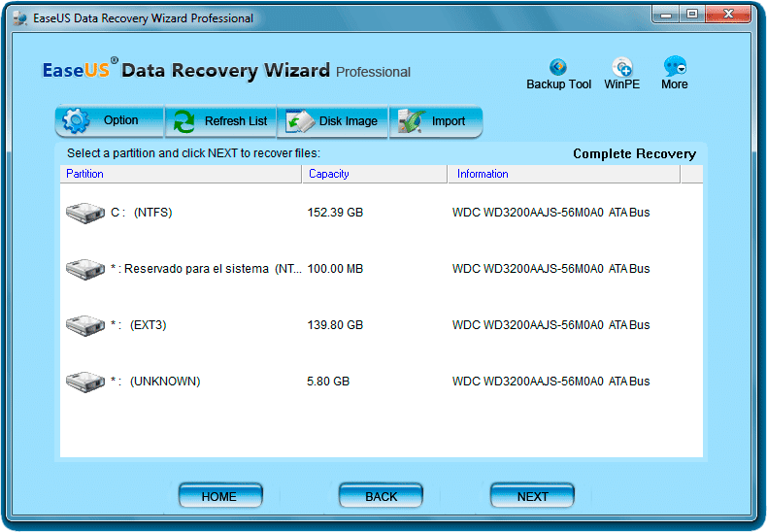Click the Import checkmark icon

click(412, 121)
